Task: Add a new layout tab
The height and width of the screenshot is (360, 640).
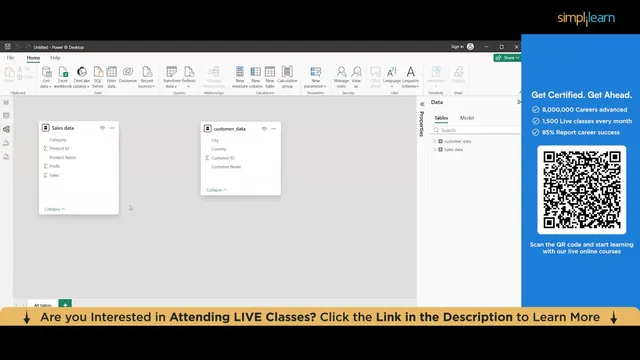Action: 65,304
